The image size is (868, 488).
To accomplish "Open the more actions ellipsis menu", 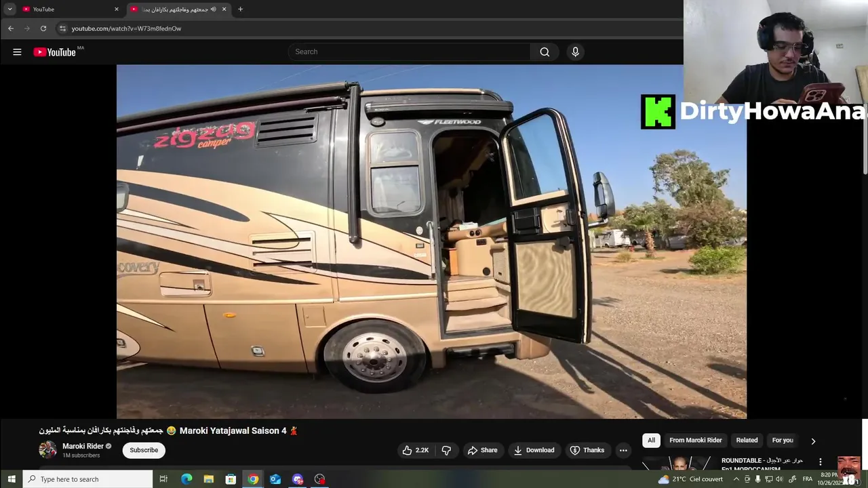I will (x=623, y=450).
